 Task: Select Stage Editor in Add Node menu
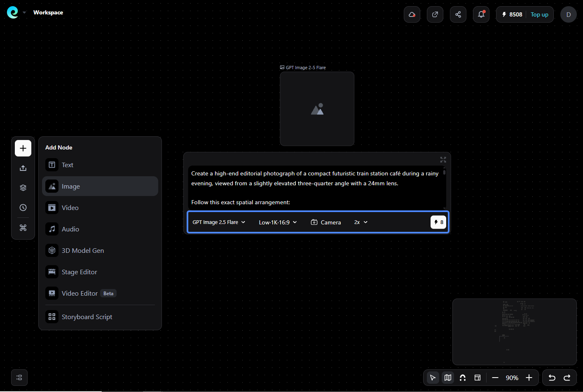coord(100,272)
